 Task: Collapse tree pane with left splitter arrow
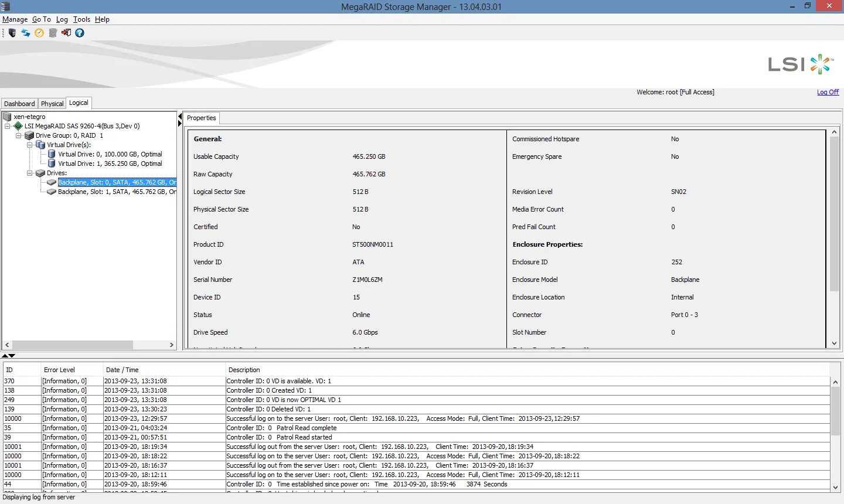pyautogui.click(x=180, y=117)
